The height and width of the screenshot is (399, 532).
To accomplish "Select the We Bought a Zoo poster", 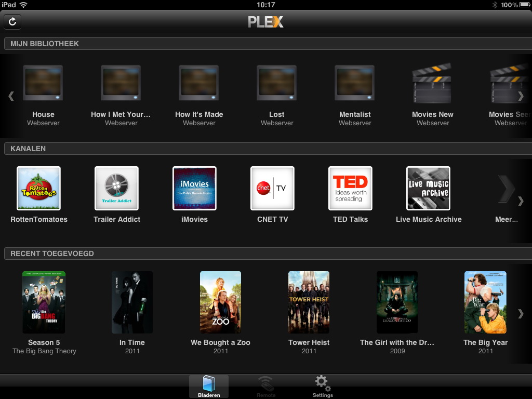I will (x=220, y=302).
